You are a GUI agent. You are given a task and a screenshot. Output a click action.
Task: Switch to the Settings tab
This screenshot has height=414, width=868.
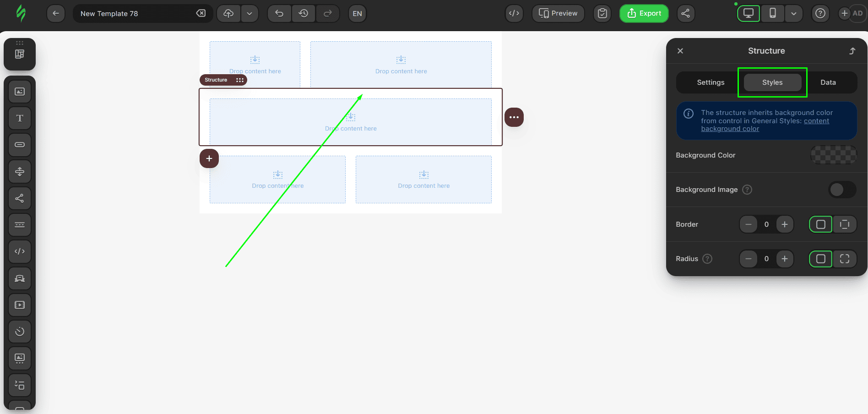711,82
